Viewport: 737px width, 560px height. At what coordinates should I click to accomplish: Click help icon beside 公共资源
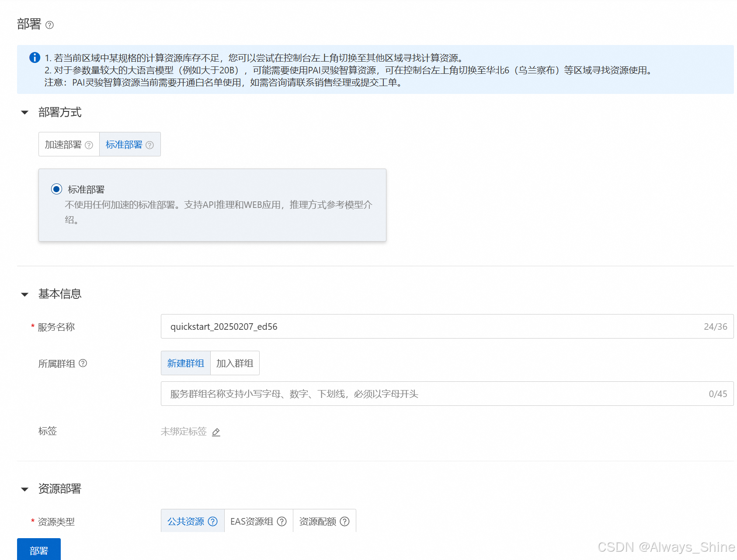click(x=212, y=522)
